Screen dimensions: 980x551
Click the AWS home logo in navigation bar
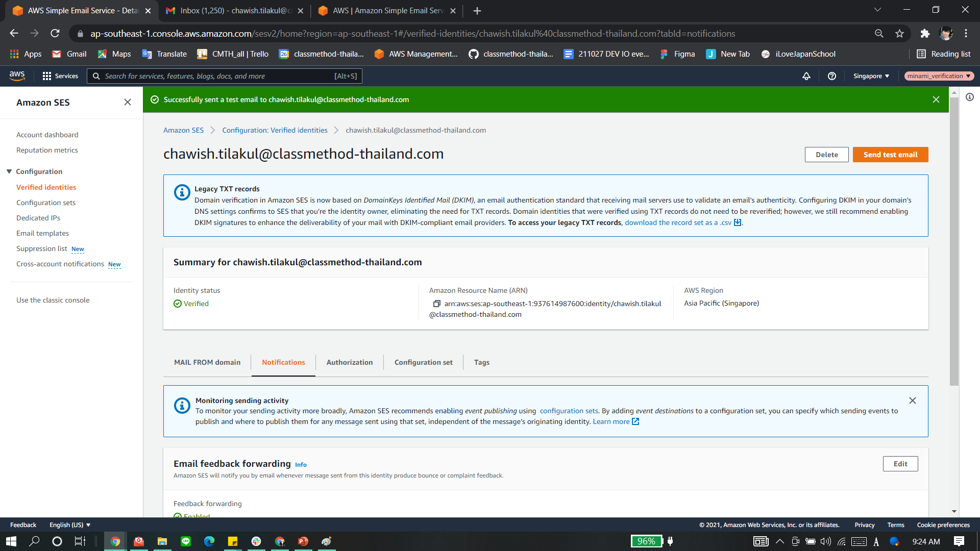click(x=17, y=76)
